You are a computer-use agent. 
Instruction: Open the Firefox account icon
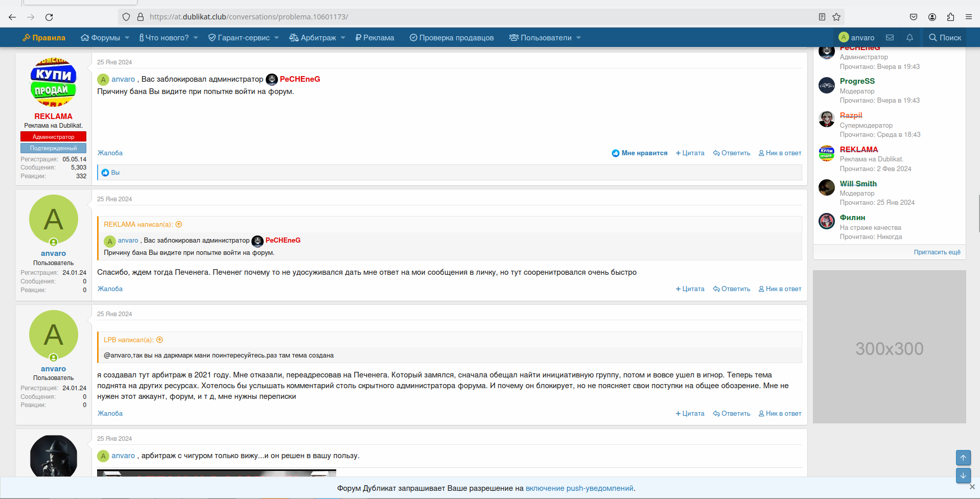tap(932, 17)
